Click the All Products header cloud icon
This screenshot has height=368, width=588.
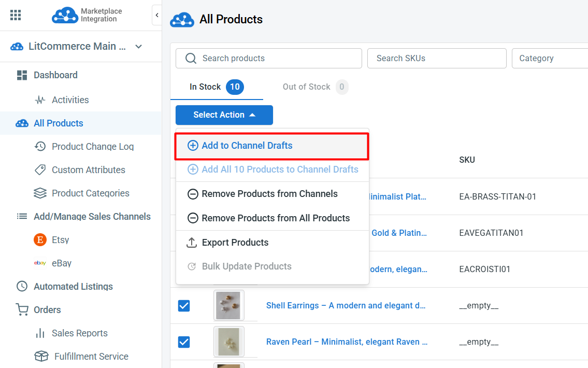point(182,20)
